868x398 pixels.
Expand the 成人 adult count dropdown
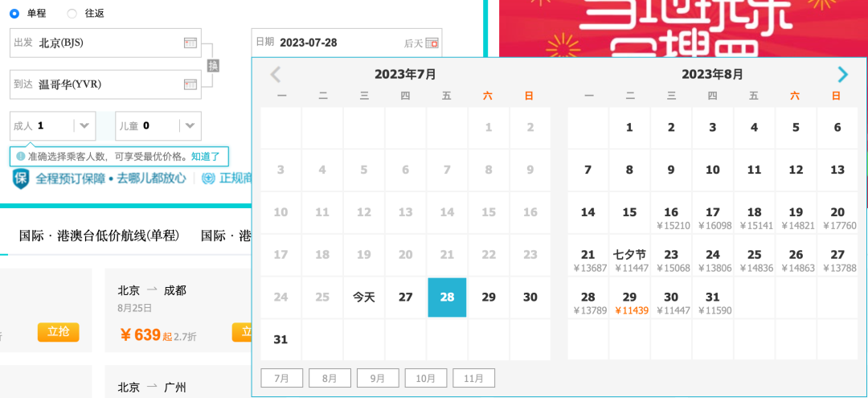[84, 125]
